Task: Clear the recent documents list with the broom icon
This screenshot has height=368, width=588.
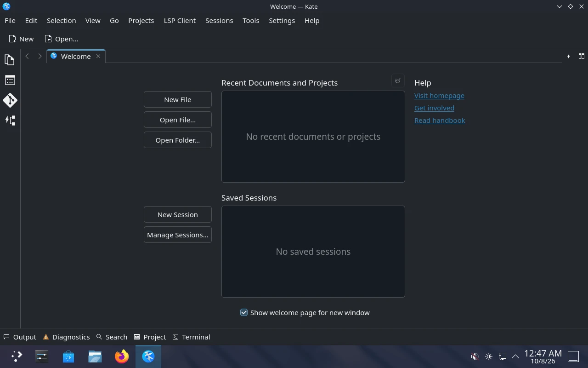Action: click(x=398, y=80)
